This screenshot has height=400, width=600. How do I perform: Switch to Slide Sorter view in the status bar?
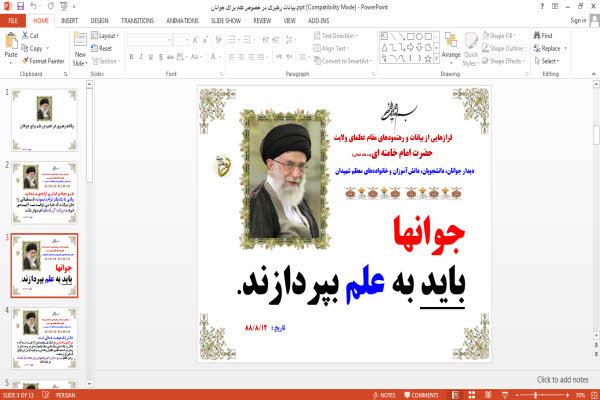click(472, 395)
